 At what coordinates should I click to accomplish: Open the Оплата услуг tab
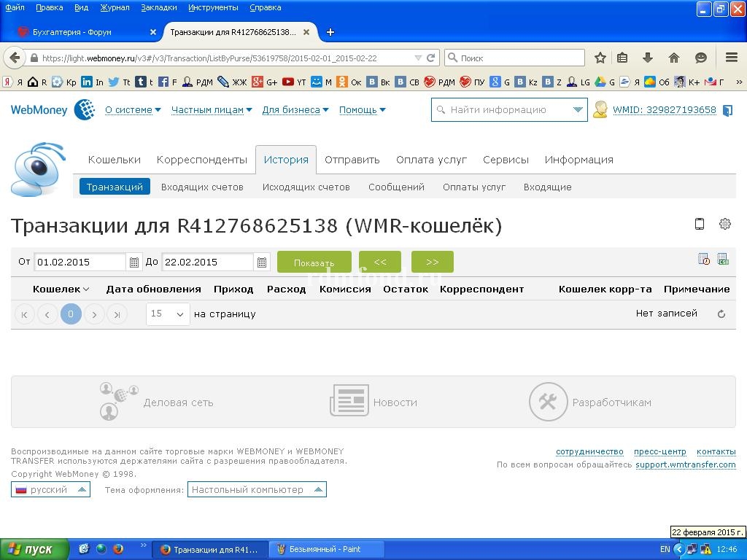(x=431, y=160)
